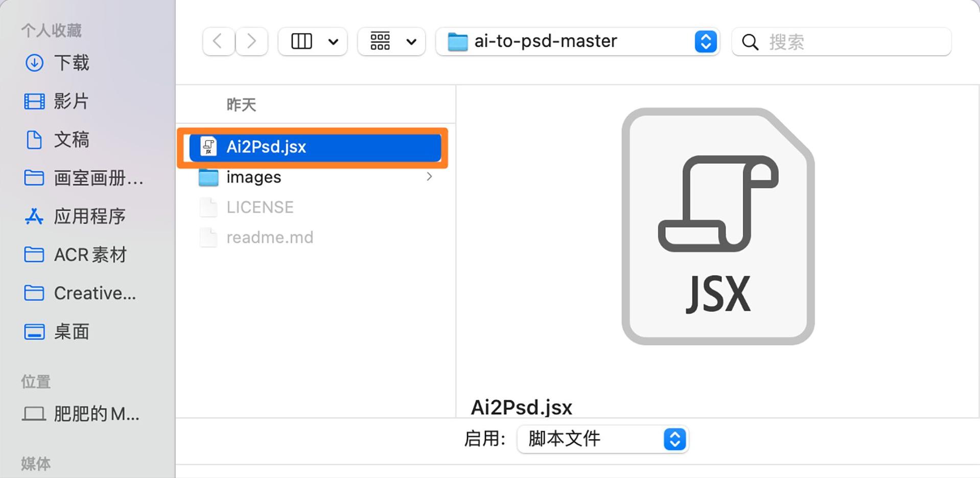980x478 pixels.
Task: Open the 文稿 (Documents) sidebar location
Action: [72, 140]
